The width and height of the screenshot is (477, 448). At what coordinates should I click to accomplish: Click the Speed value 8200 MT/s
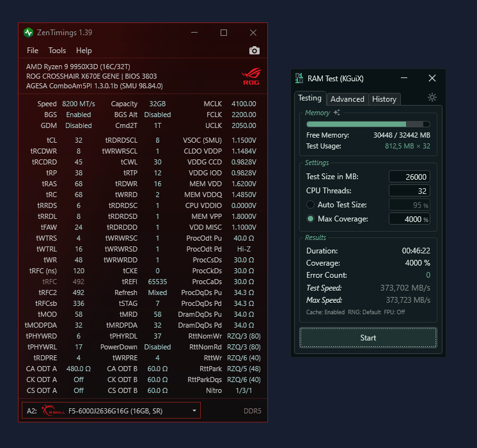[x=79, y=104]
